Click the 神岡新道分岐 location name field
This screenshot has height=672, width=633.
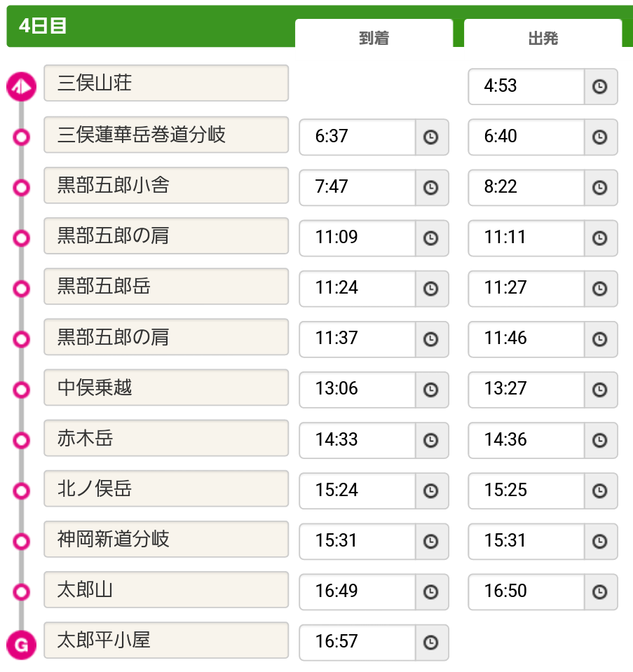point(166,539)
